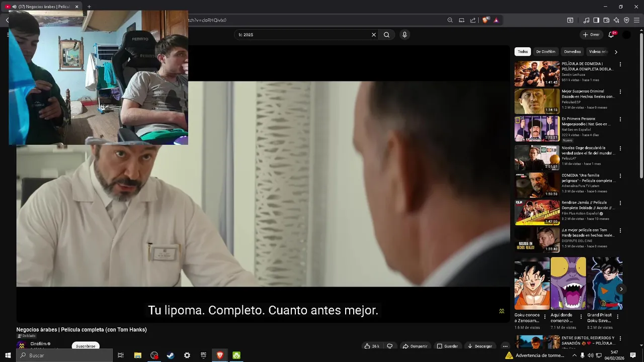Open Goku conoce a Zenosama short

point(532,284)
